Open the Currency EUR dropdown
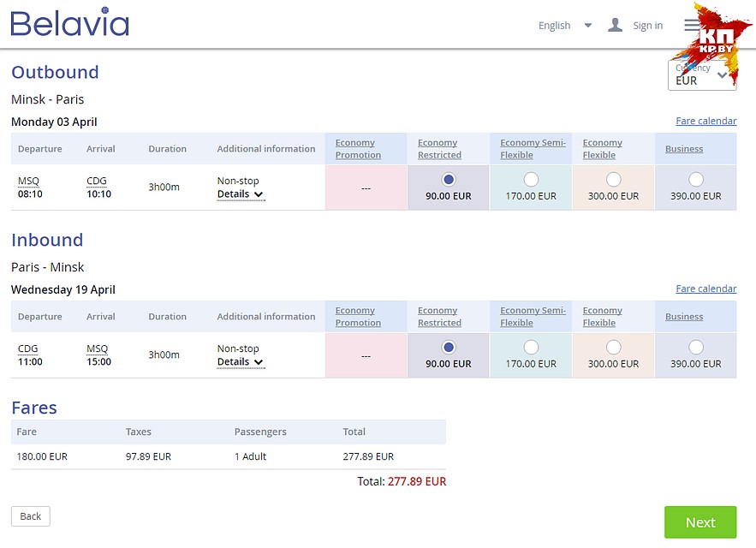Viewport: 756px width, 548px height. [702, 74]
